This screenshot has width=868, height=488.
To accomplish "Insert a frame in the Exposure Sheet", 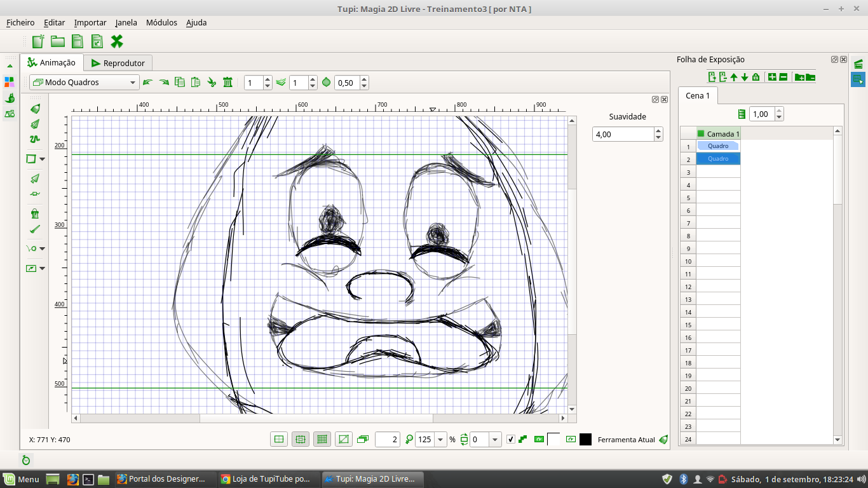I will click(x=712, y=77).
